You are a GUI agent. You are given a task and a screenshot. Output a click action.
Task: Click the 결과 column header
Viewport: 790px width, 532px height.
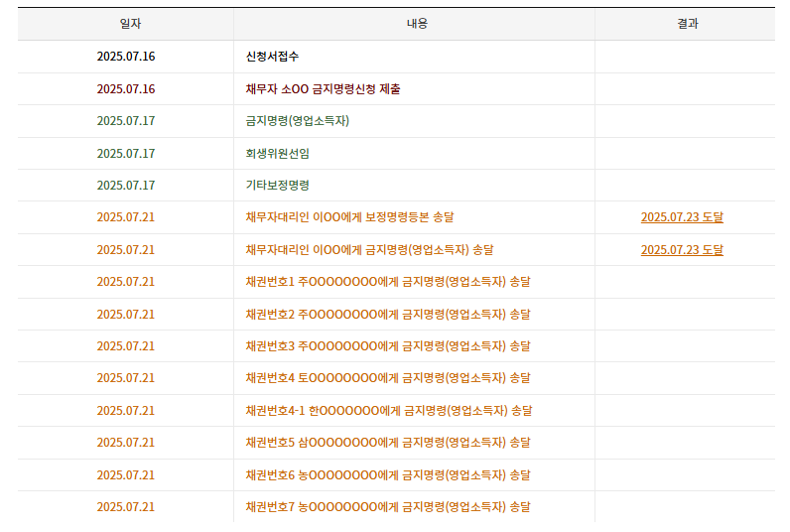click(687, 24)
